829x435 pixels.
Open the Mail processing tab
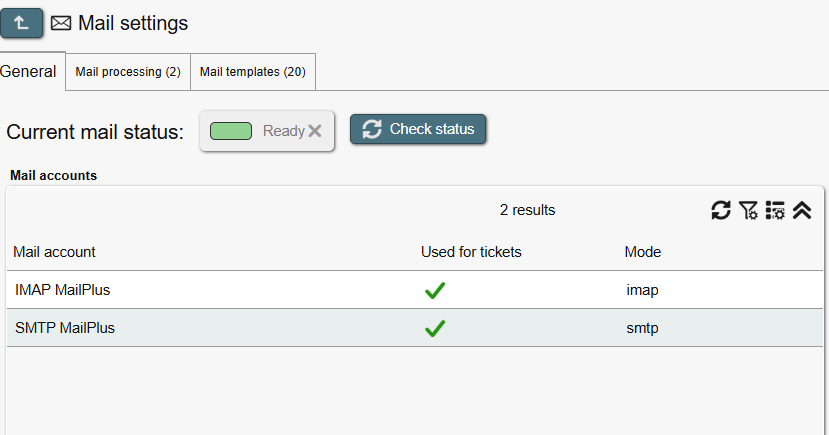(x=128, y=72)
